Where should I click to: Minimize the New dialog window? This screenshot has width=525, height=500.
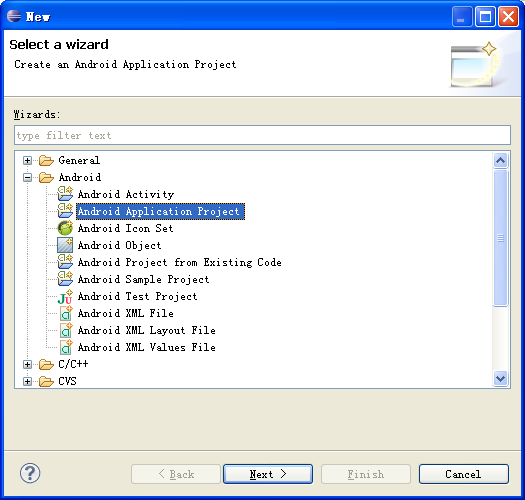(x=462, y=16)
